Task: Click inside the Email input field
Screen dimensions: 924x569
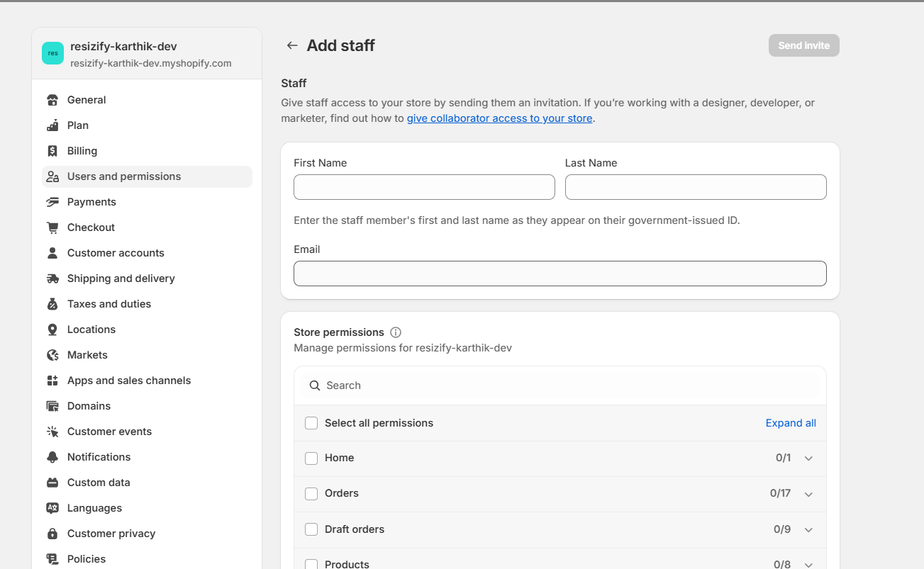Action: pyautogui.click(x=560, y=274)
